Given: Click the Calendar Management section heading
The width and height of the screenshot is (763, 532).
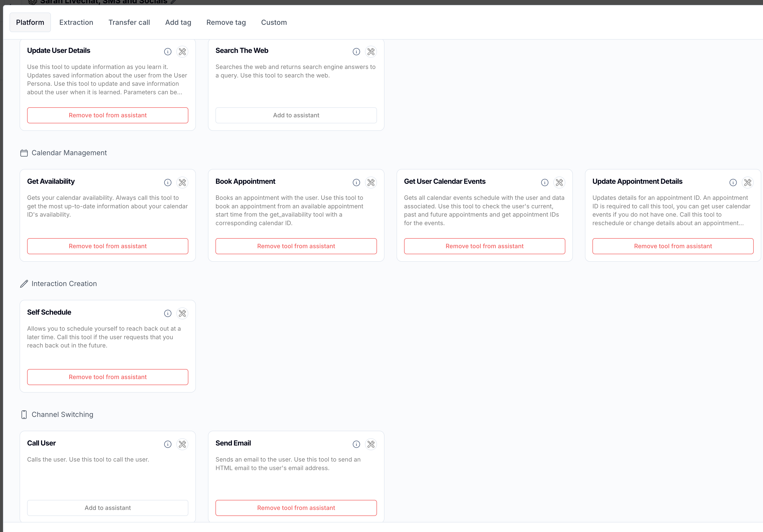Looking at the screenshot, I should click(69, 153).
